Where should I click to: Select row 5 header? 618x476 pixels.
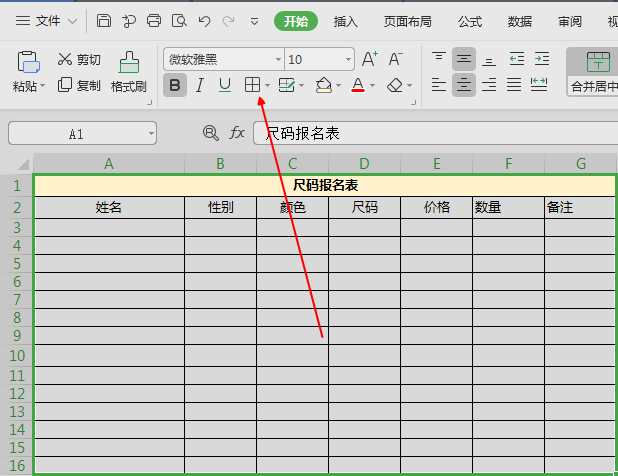17,264
